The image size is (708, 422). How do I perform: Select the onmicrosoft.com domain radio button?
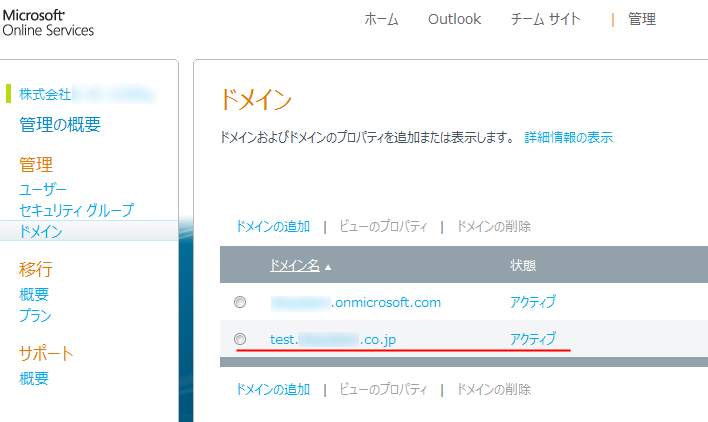(x=240, y=301)
